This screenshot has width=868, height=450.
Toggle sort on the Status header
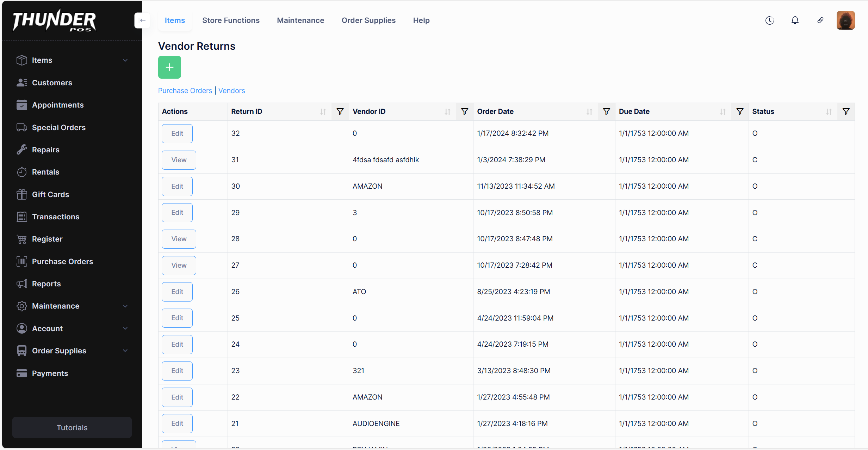(x=829, y=111)
